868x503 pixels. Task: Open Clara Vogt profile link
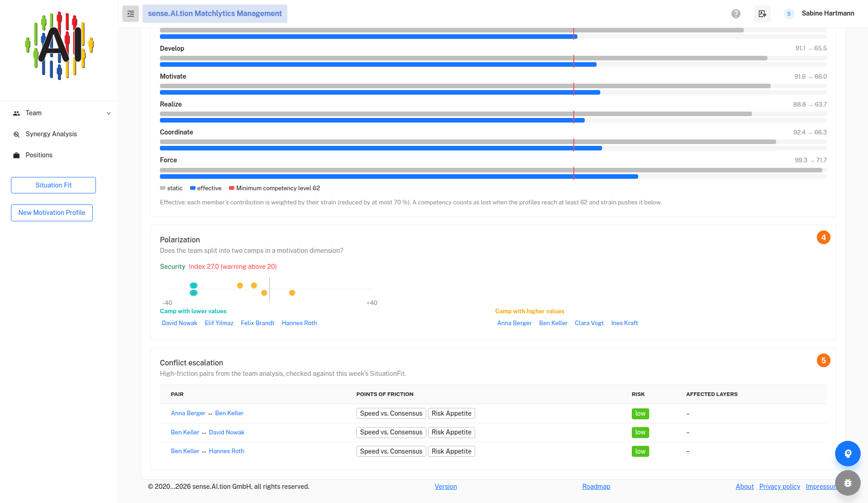coord(589,323)
